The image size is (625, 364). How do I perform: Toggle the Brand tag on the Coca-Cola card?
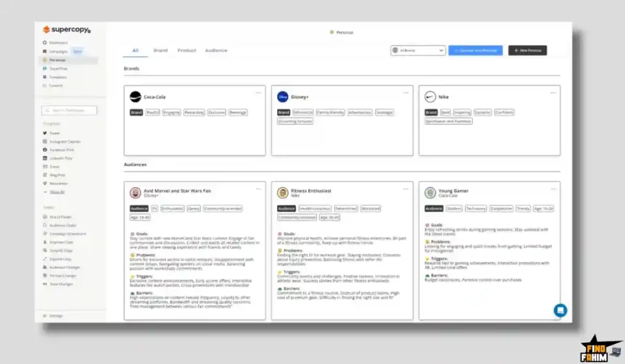point(137,112)
